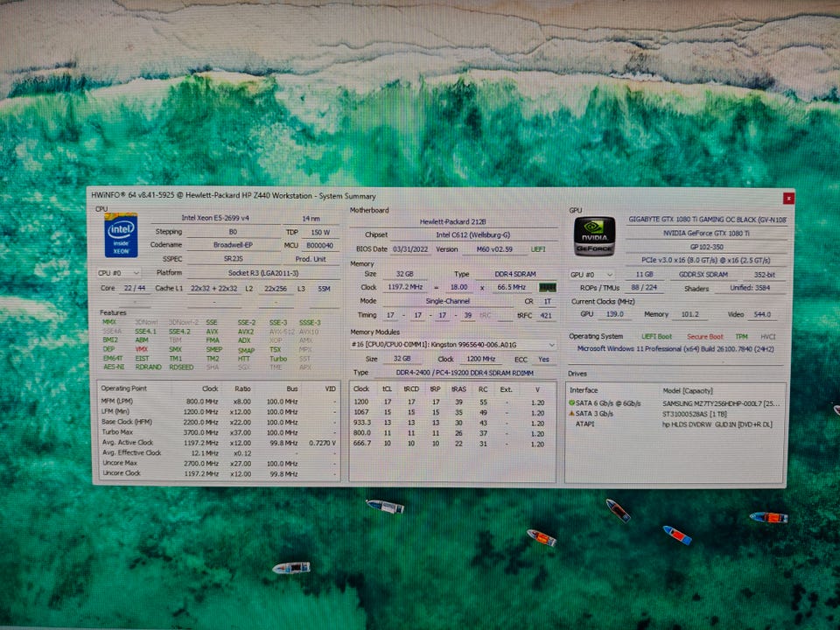Expand the Memory Modules Kingston dropdown
Viewport: 840px width, 630px height.
click(453, 345)
